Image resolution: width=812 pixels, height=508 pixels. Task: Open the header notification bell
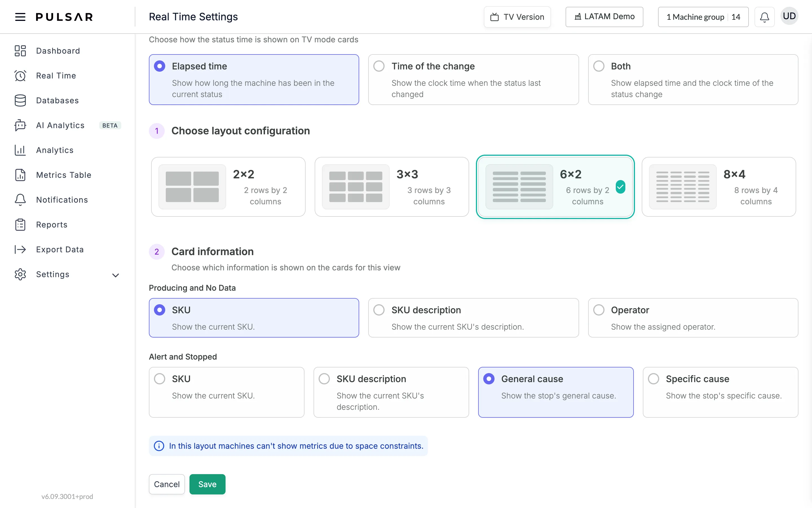tap(764, 17)
